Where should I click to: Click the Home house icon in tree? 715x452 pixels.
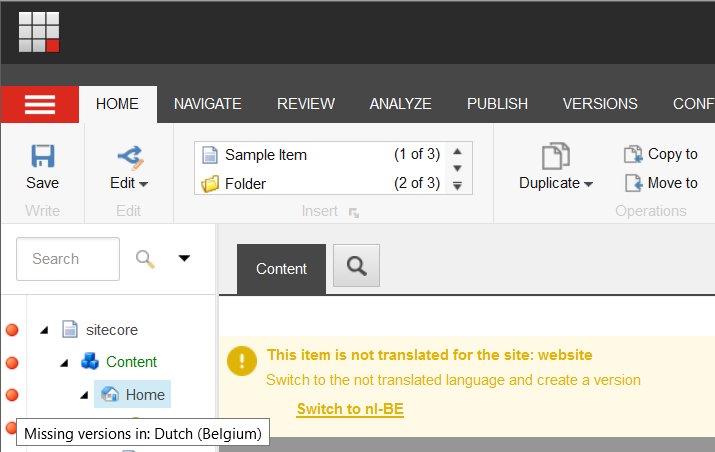point(110,394)
